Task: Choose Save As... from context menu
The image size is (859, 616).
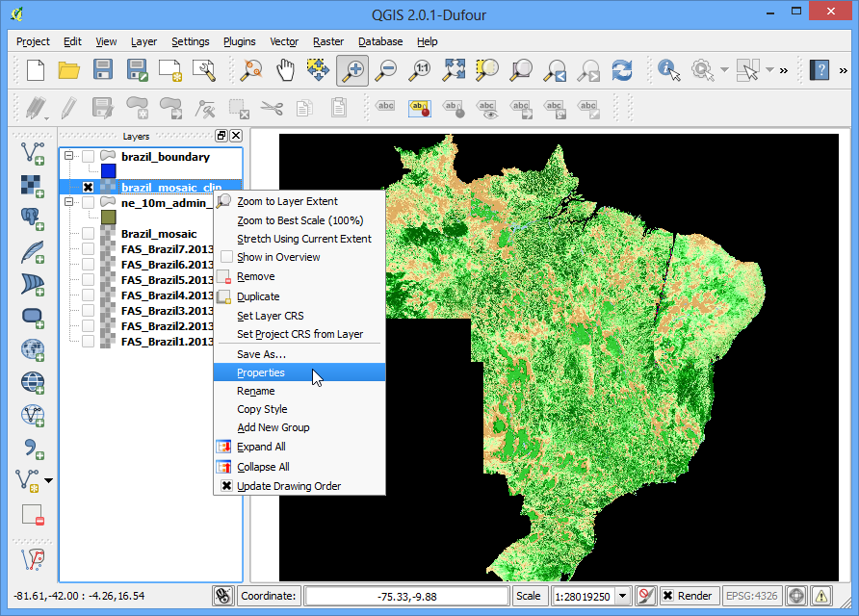Action: pyautogui.click(x=299, y=354)
